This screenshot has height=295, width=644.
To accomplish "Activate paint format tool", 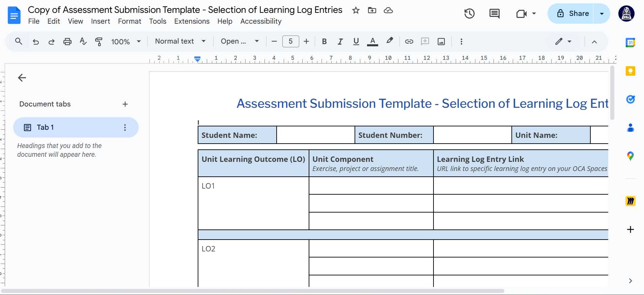I will click(99, 42).
